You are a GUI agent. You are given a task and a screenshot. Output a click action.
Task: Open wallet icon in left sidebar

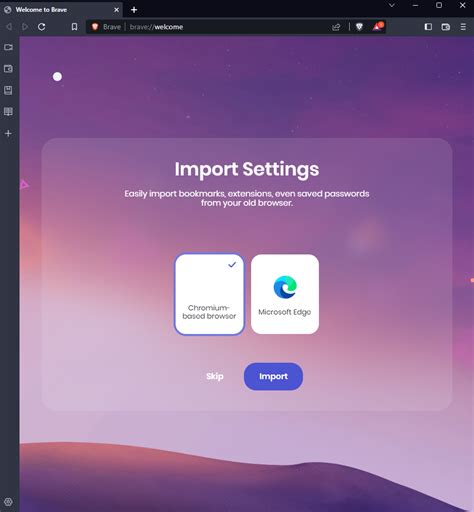coord(8,69)
